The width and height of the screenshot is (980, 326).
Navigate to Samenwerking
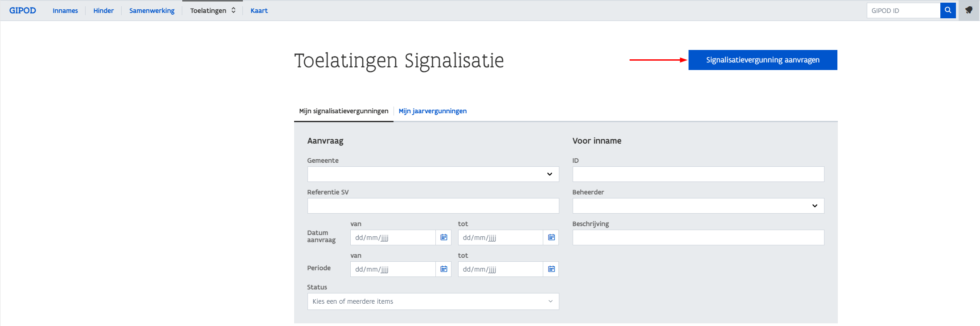[x=152, y=11]
